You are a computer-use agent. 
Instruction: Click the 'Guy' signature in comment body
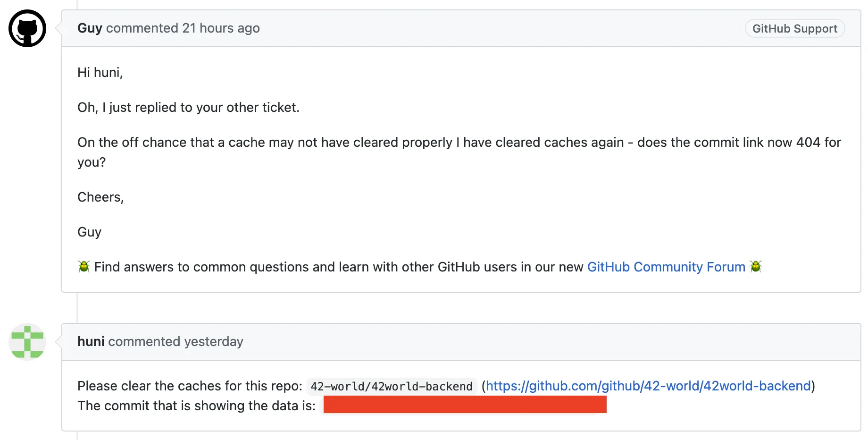[89, 232]
